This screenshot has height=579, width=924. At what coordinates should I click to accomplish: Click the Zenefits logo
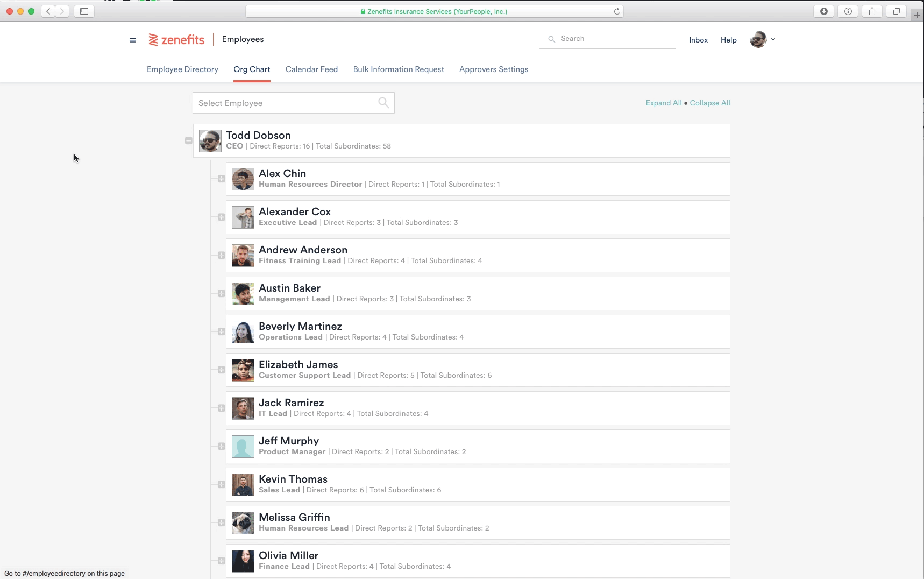[176, 40]
